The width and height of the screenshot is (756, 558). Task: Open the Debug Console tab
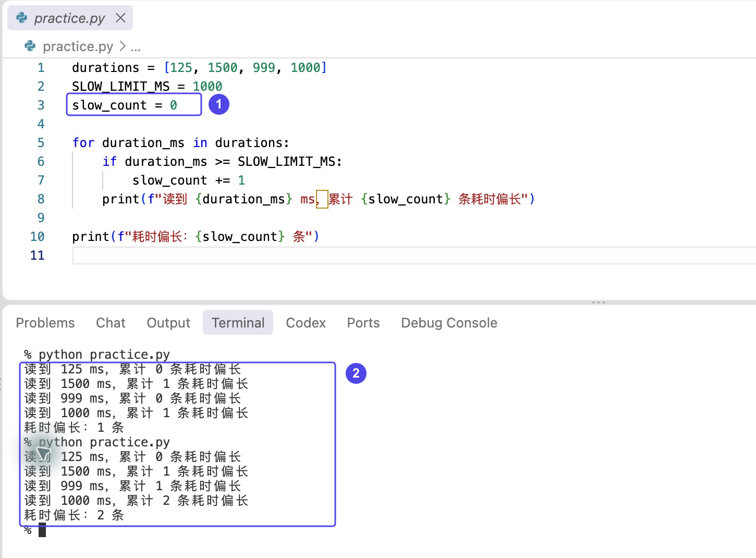[449, 323]
